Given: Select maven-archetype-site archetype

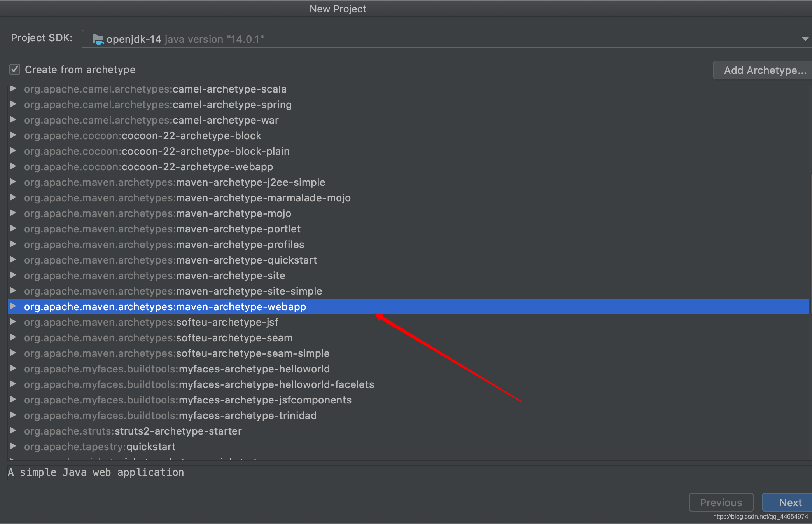Looking at the screenshot, I should coord(154,276).
